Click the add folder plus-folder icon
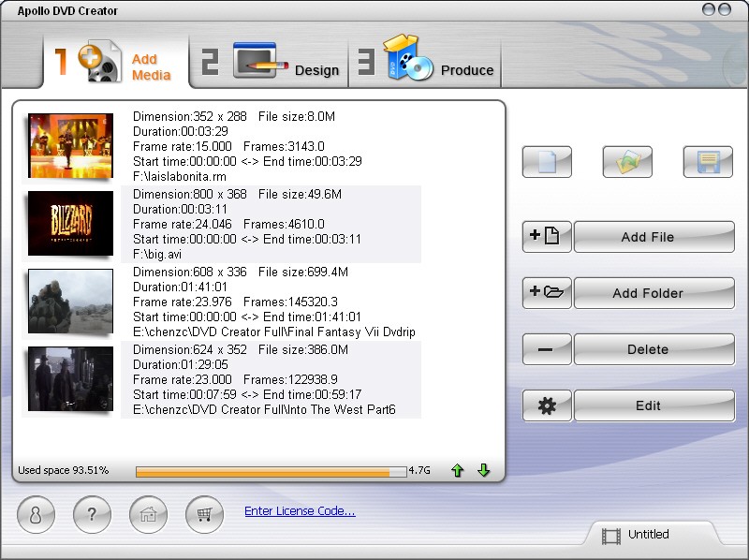The width and height of the screenshot is (749, 560). pyautogui.click(x=546, y=293)
